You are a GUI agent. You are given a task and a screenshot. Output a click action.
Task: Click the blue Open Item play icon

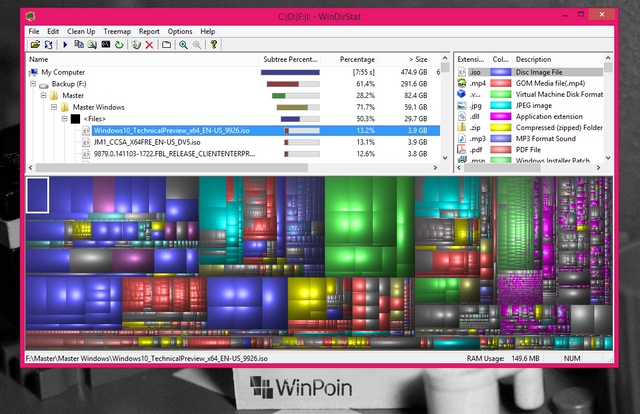[65, 45]
